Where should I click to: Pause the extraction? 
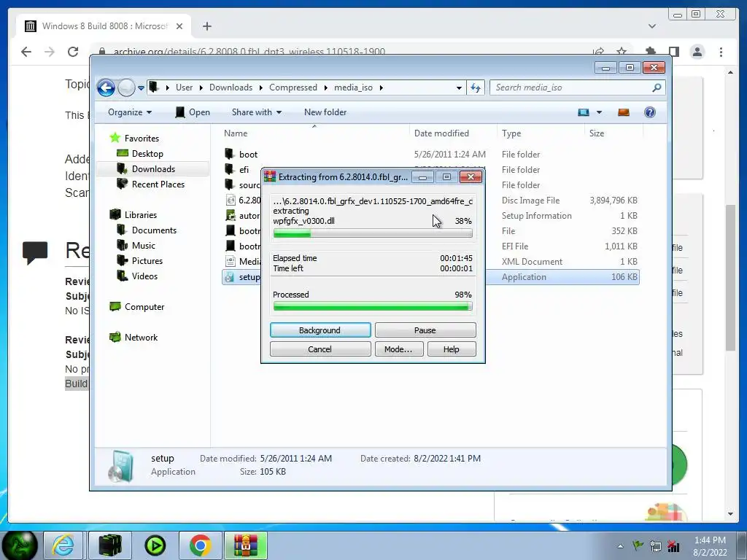(425, 330)
